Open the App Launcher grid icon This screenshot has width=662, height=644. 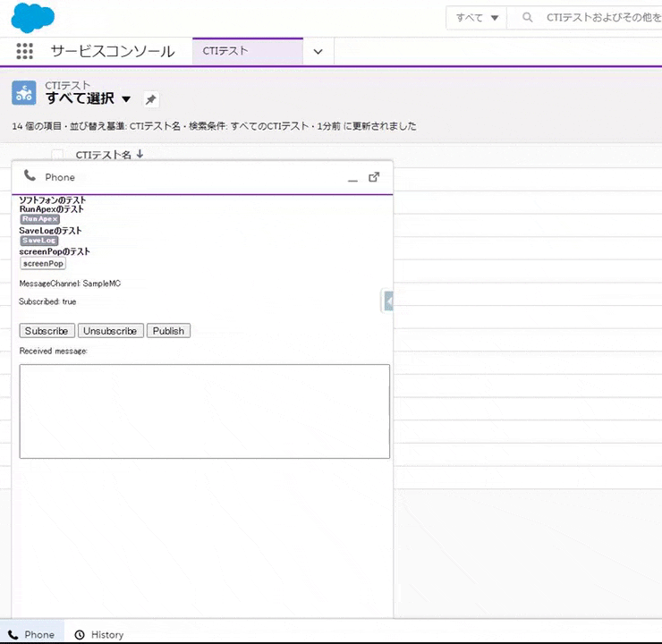pyautogui.click(x=24, y=51)
